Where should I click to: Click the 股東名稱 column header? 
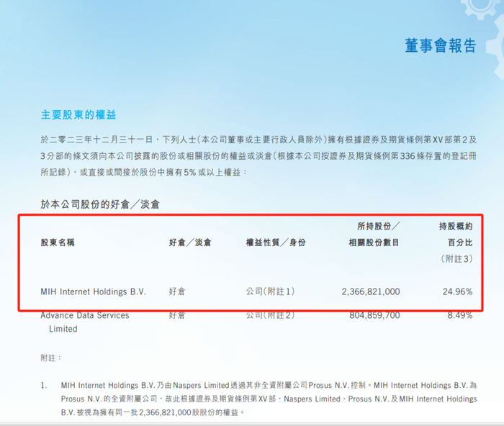pyautogui.click(x=58, y=243)
